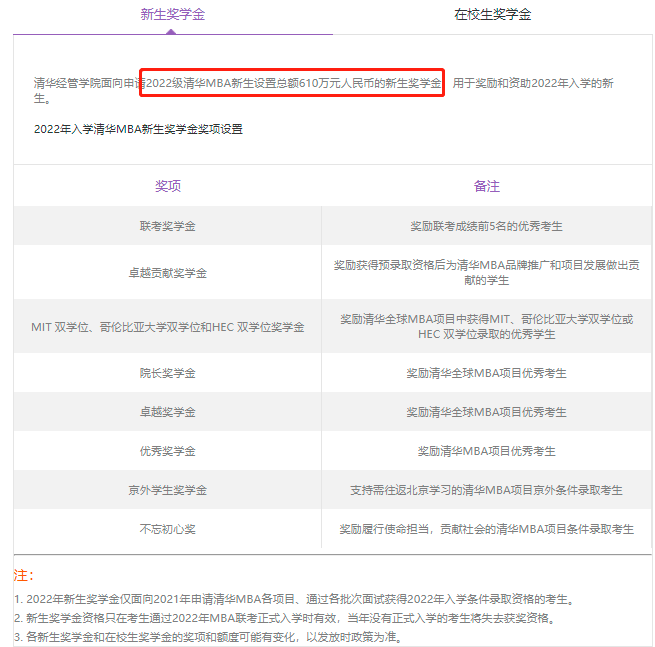
Task: Click the note about 清华MBA品牌推广 contribution
Action: (x=487, y=272)
